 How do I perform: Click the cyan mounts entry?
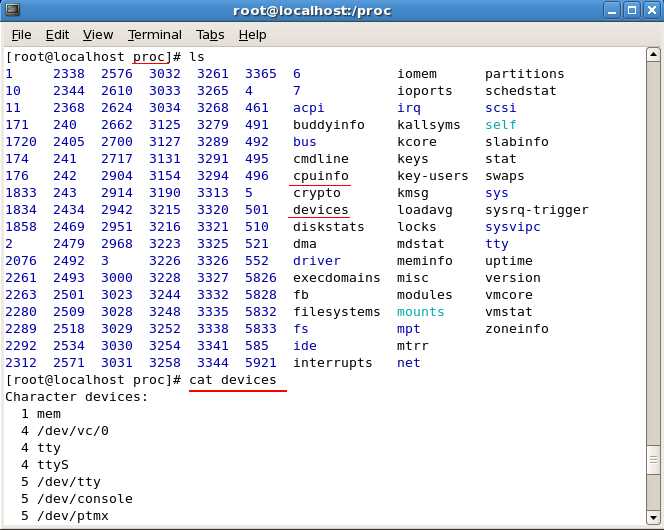[421, 312]
